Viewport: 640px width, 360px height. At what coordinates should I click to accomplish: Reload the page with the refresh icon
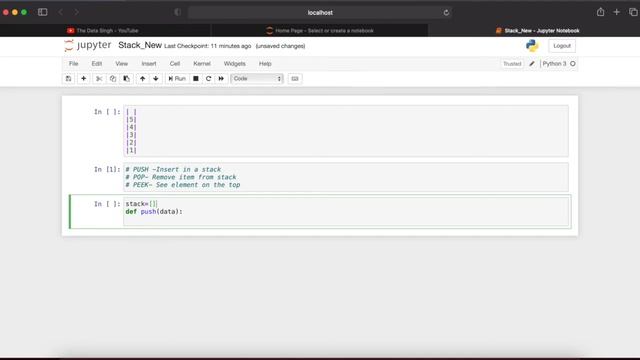pos(446,13)
